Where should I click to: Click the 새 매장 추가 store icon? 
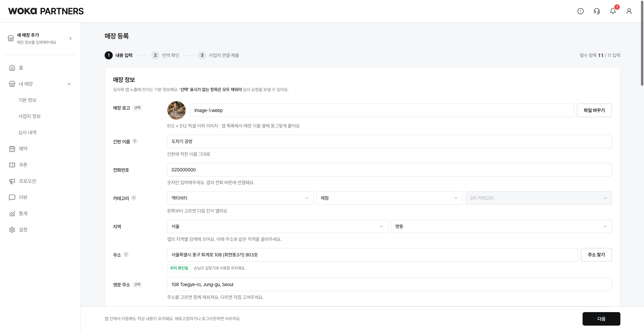[x=11, y=38]
